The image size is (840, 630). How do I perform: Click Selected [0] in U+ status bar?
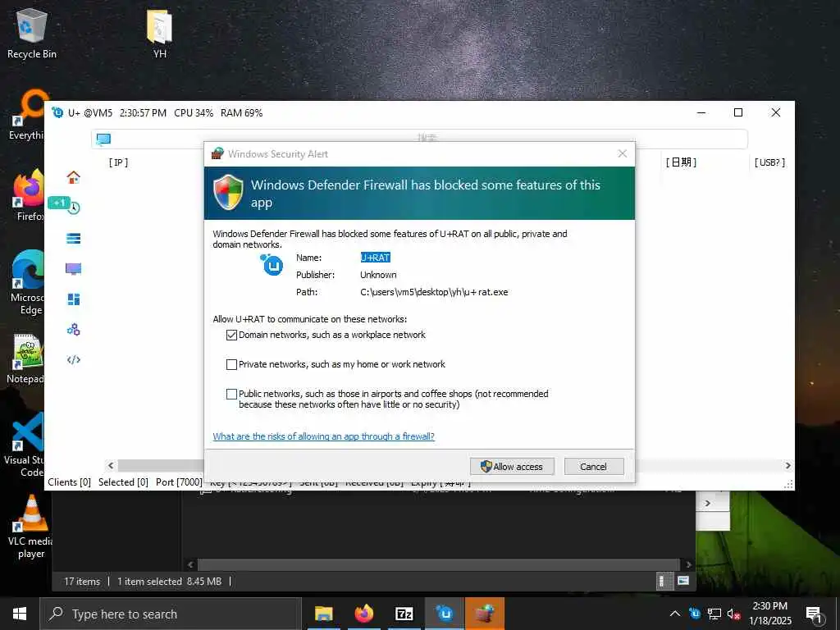[123, 482]
